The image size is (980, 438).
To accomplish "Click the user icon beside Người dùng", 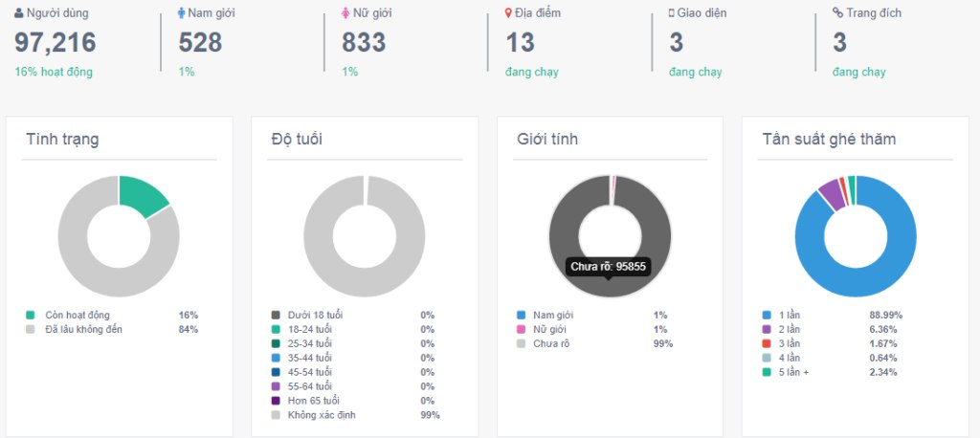I will click(19, 13).
